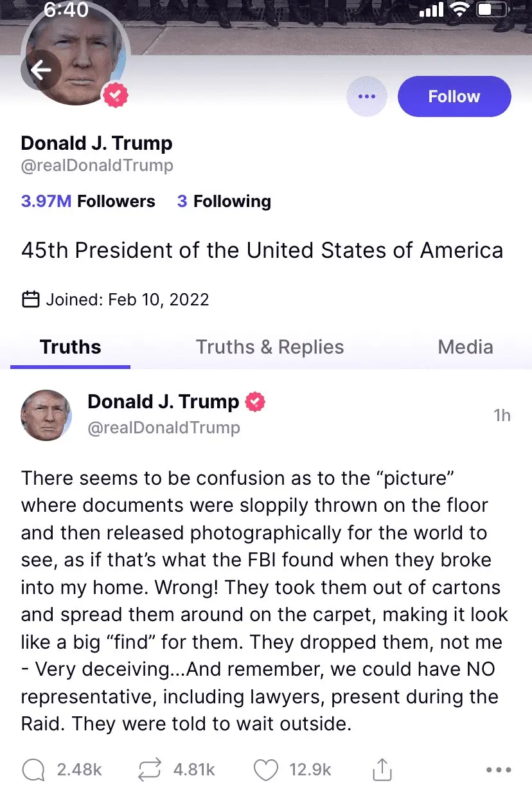Switch to the Truths tab
The image size is (532, 803).
click(70, 347)
